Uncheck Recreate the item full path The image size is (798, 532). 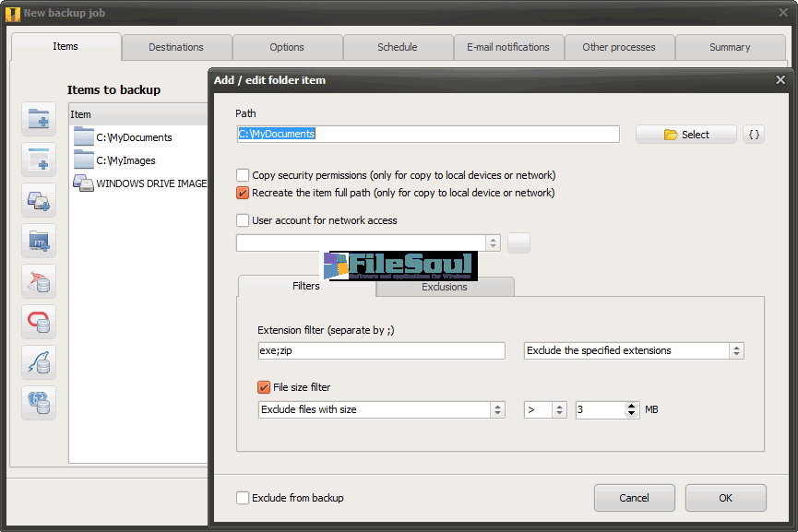click(x=243, y=193)
